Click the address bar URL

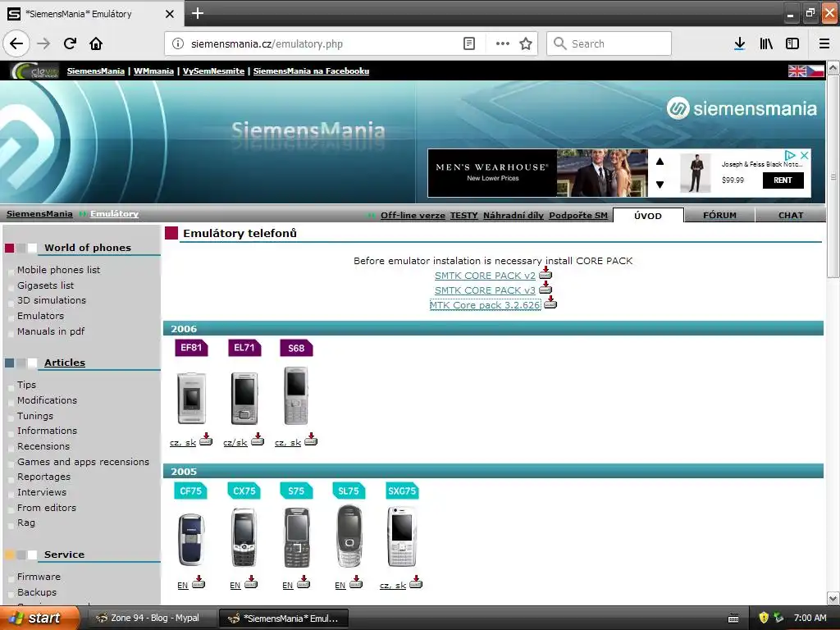click(267, 44)
